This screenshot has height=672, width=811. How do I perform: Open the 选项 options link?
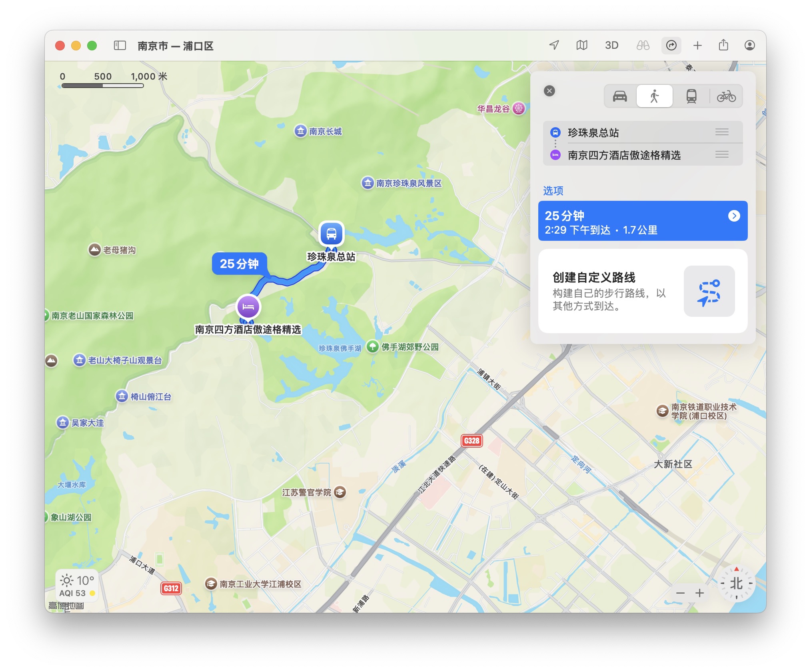[x=553, y=190]
